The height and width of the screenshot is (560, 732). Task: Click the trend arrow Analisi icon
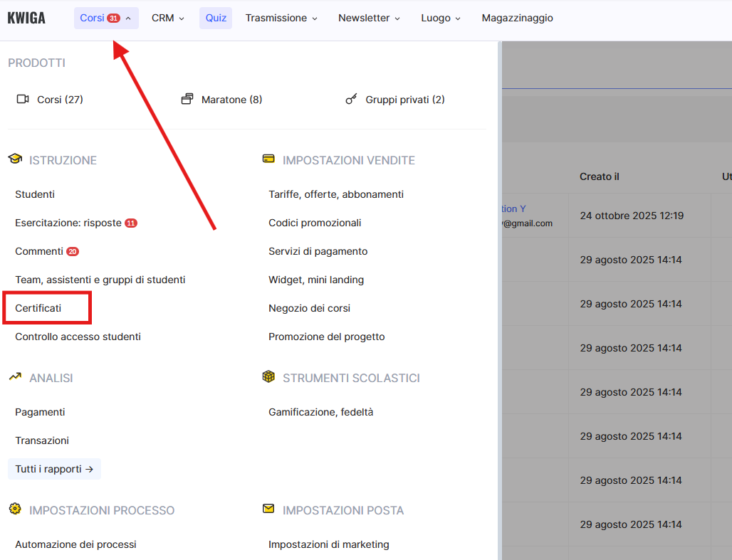(x=15, y=377)
